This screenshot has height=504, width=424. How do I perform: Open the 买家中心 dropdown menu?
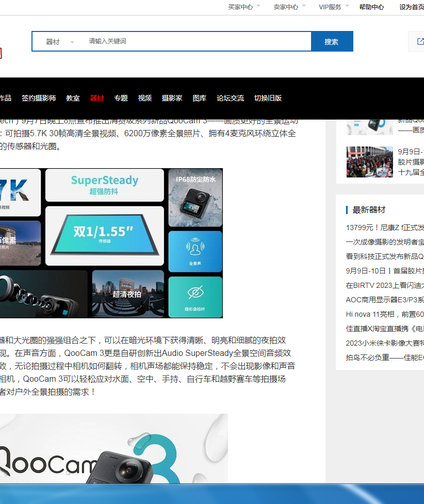(243, 7)
